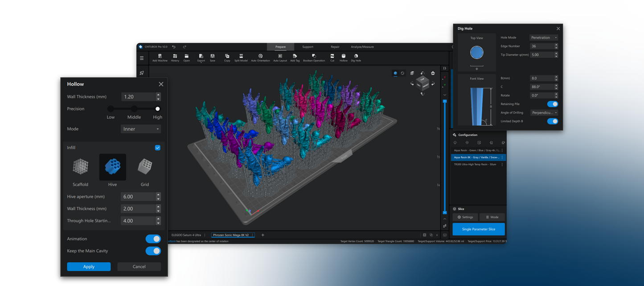Uncheck the Infill checkbox
This screenshot has width=644, height=286.
[x=157, y=148]
